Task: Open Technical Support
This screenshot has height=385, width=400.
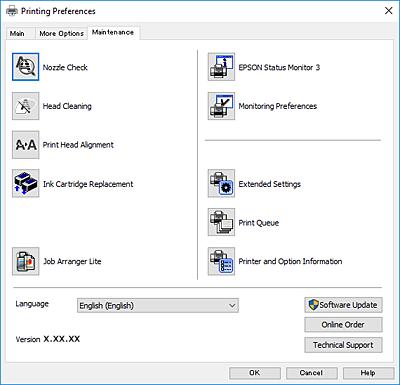Action: point(343,345)
